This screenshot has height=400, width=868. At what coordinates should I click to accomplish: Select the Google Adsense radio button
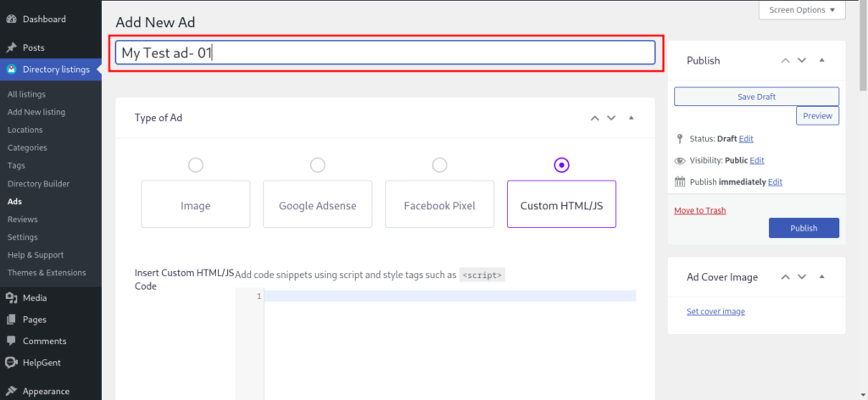318,165
